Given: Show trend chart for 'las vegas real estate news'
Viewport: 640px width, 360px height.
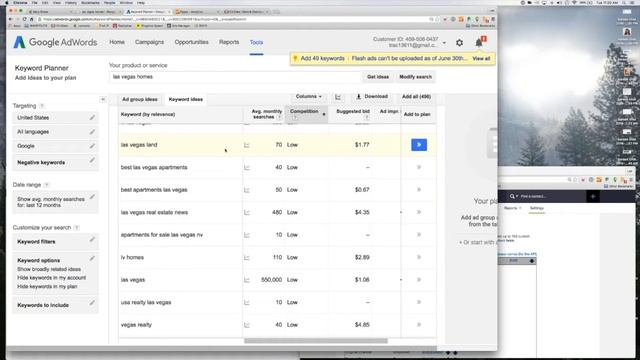Looking at the screenshot, I should [247, 213].
